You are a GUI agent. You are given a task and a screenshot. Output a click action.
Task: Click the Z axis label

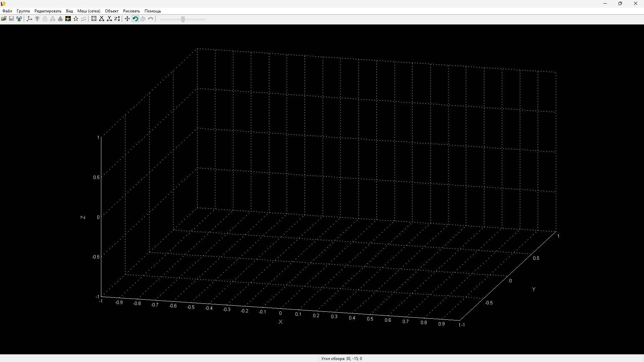[83, 218]
